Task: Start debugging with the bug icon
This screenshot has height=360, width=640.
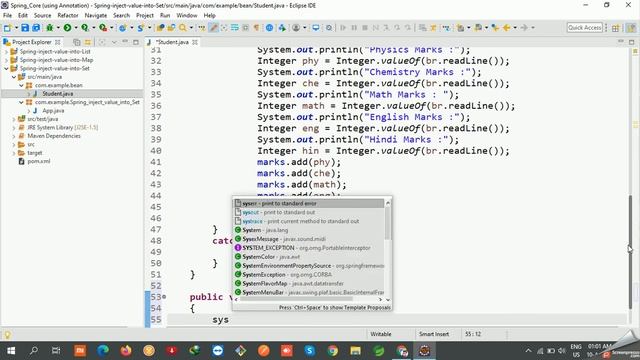Action: click(x=50, y=28)
